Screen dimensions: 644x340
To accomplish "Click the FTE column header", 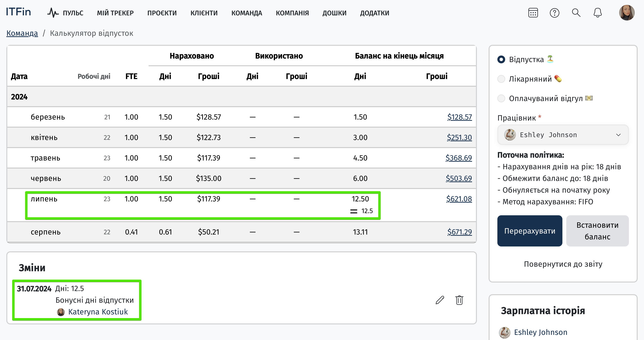I will tap(131, 76).
